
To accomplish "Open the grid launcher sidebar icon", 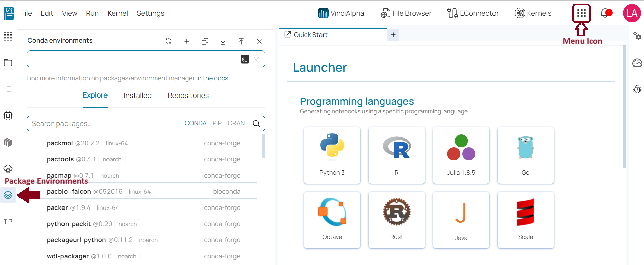I will [8, 36].
